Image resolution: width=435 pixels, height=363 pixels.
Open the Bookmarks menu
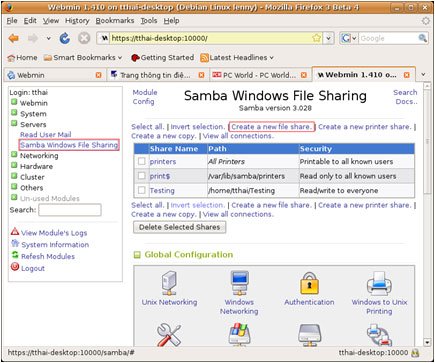pyautogui.click(x=115, y=21)
